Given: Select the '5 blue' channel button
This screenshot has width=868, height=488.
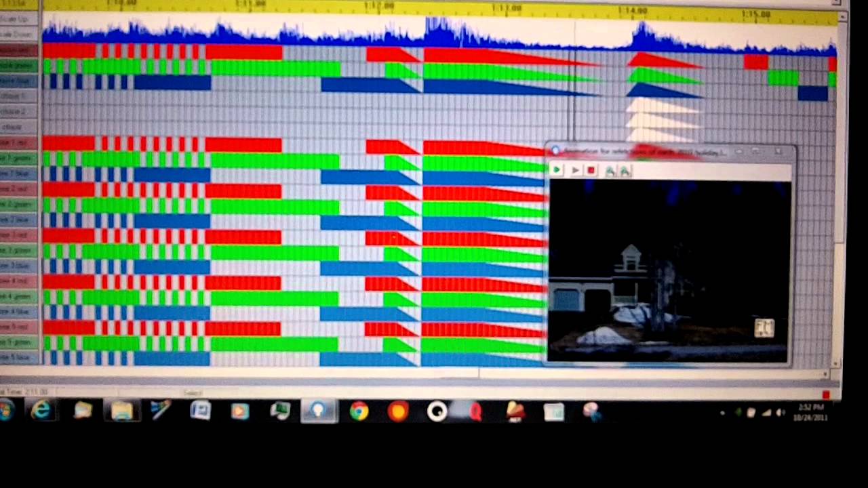Looking at the screenshot, I should pos(19,357).
